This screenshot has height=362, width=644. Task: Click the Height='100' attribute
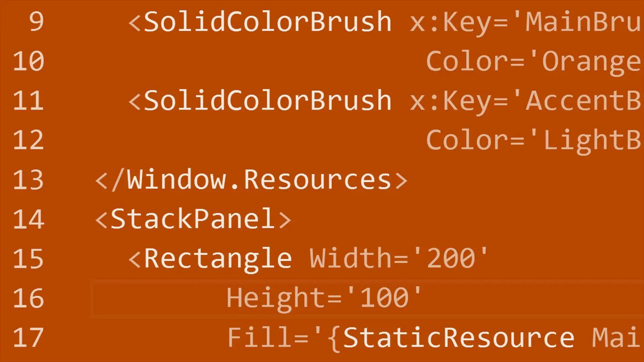coord(324,299)
